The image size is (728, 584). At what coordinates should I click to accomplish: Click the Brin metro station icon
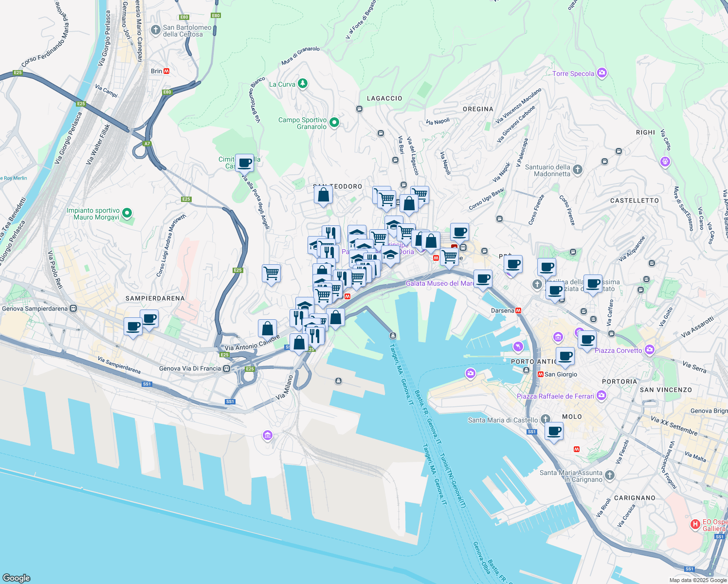[x=167, y=71]
